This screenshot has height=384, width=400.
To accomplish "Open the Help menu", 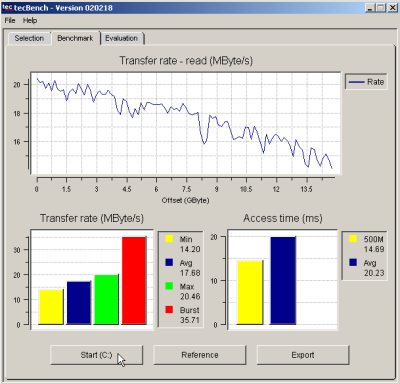I will pos(30,21).
